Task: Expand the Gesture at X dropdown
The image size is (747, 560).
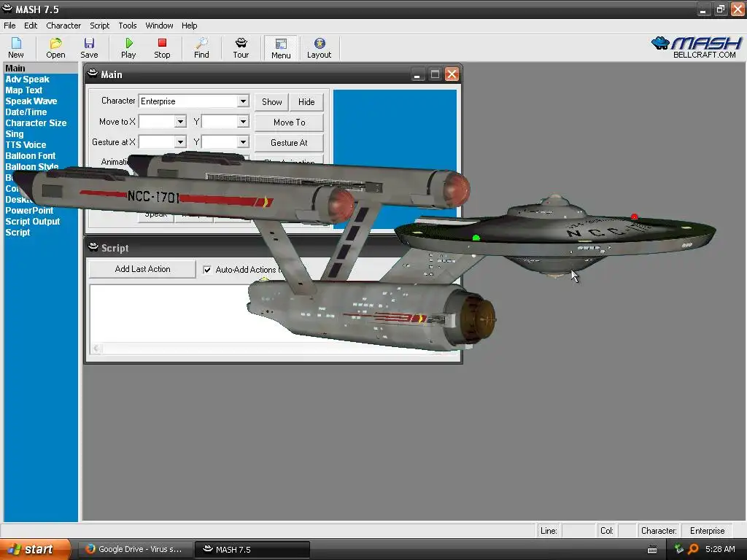Action: click(x=180, y=142)
